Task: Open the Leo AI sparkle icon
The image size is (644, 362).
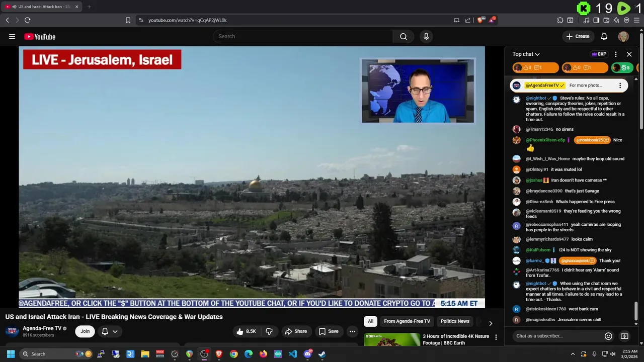Action: coord(616,20)
